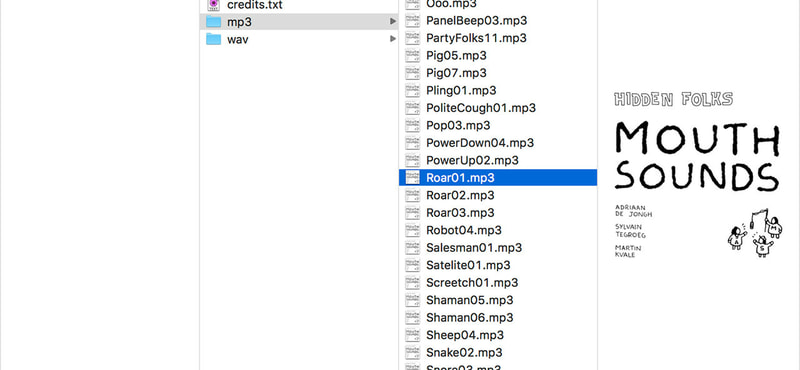Click the Pop03.mp3 file icon
800x370 pixels.
click(x=412, y=126)
